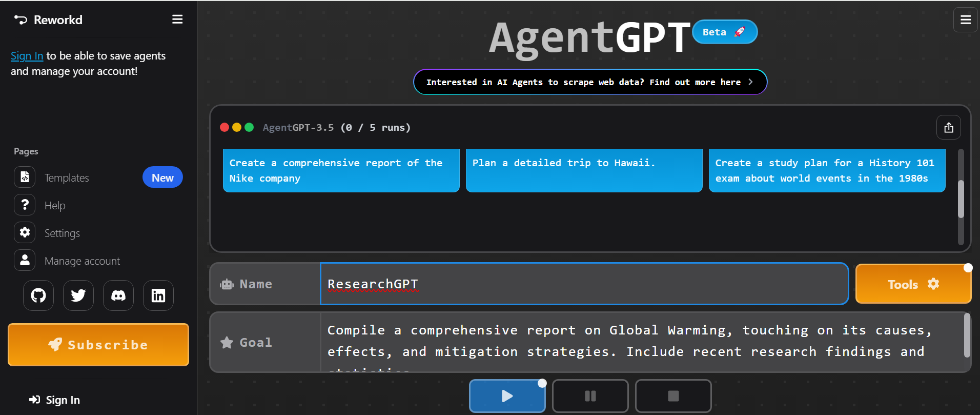The width and height of the screenshot is (980, 415).
Task: Open the Manage account menu item
Action: (x=82, y=261)
